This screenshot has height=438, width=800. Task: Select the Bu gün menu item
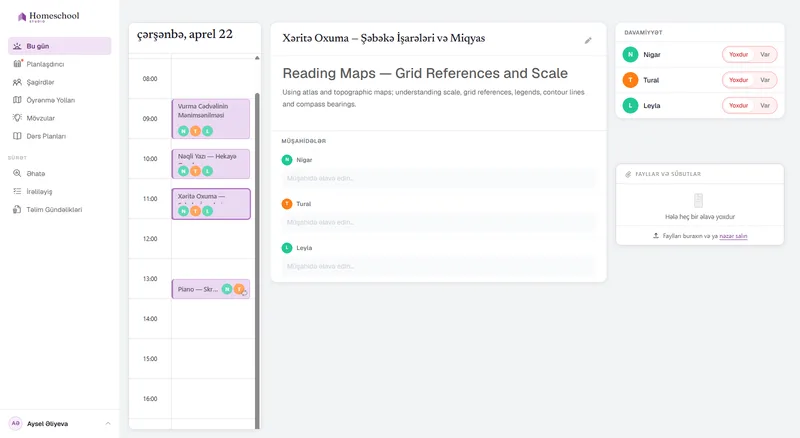click(60, 46)
